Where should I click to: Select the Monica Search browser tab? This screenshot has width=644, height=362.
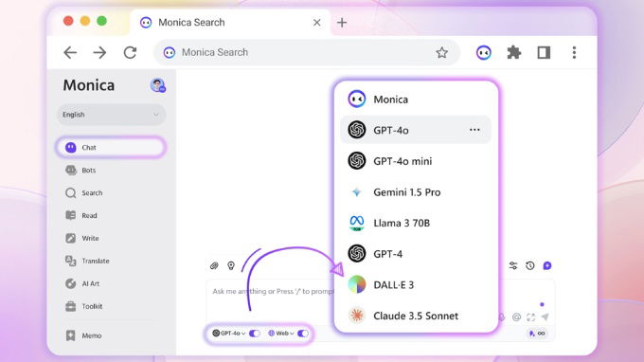(230, 22)
